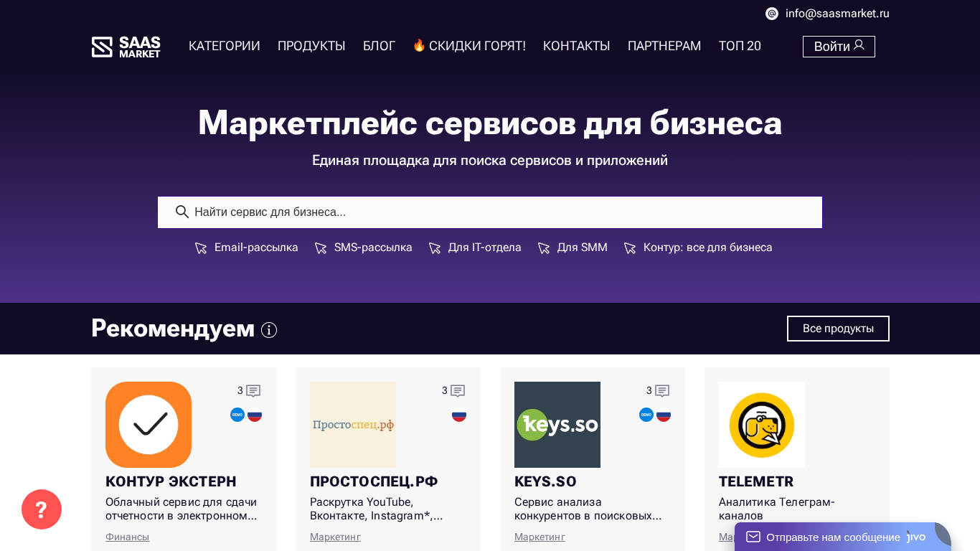Click the Russian flag on Простоспец.рф card
This screenshot has height=551, width=980.
click(x=459, y=415)
